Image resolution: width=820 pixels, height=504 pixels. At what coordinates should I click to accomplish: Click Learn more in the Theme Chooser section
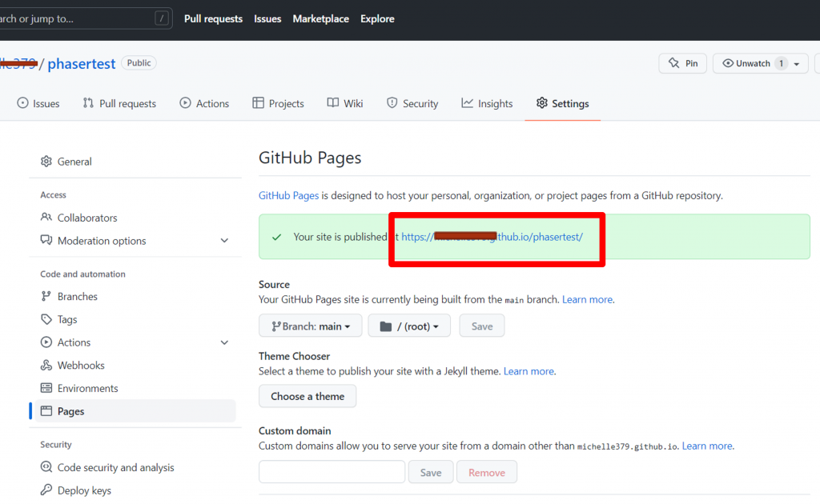(529, 371)
